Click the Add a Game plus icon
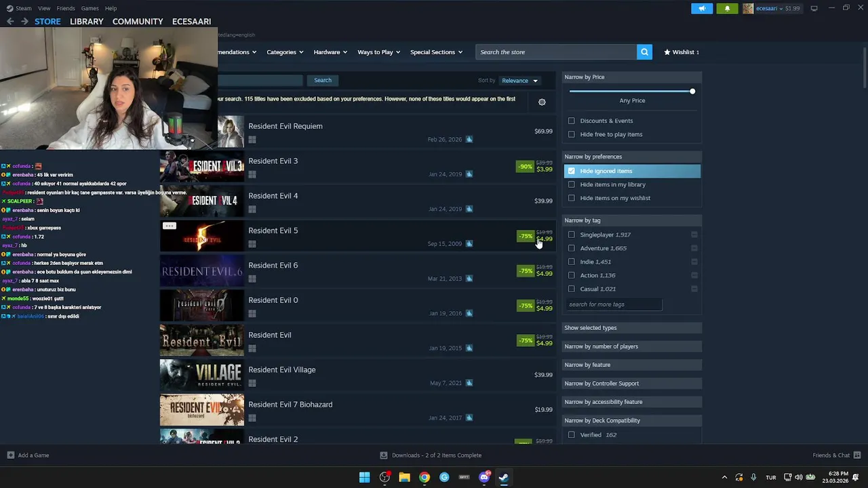 tap(10, 455)
